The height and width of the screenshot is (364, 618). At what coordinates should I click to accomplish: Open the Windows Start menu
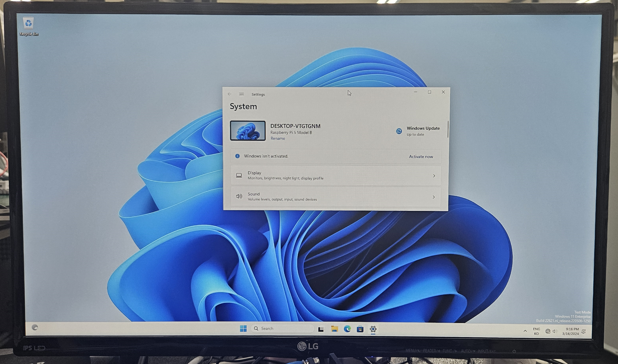(x=243, y=329)
